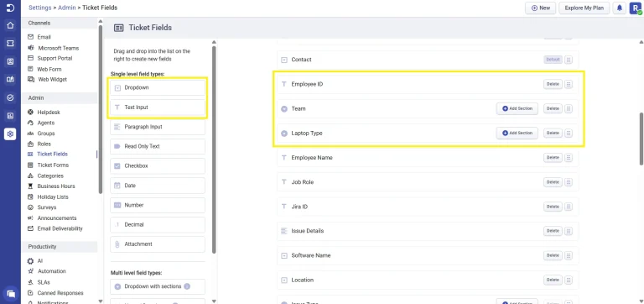This screenshot has height=304, width=644.
Task: Open Microsoft Teams channel settings
Action: 59,48
